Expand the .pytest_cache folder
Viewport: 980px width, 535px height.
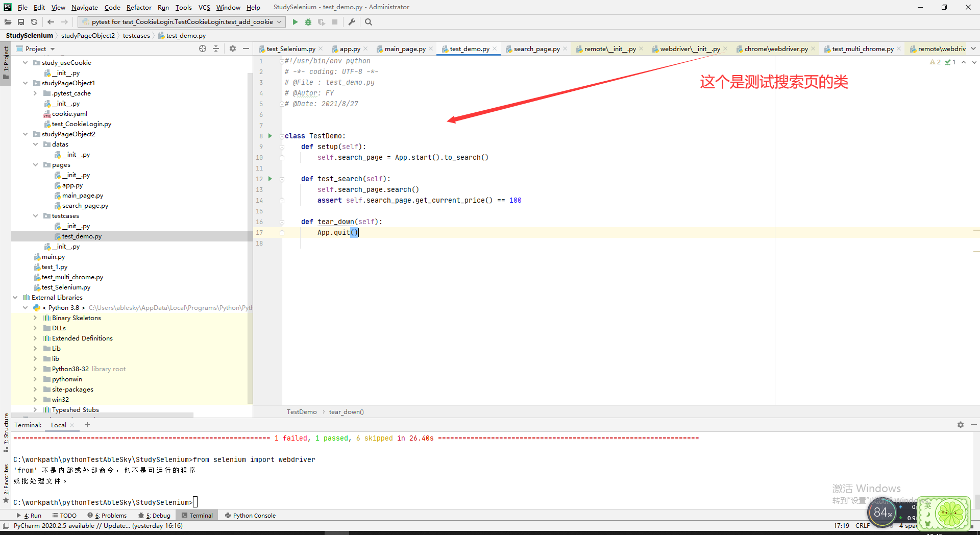pyautogui.click(x=35, y=93)
